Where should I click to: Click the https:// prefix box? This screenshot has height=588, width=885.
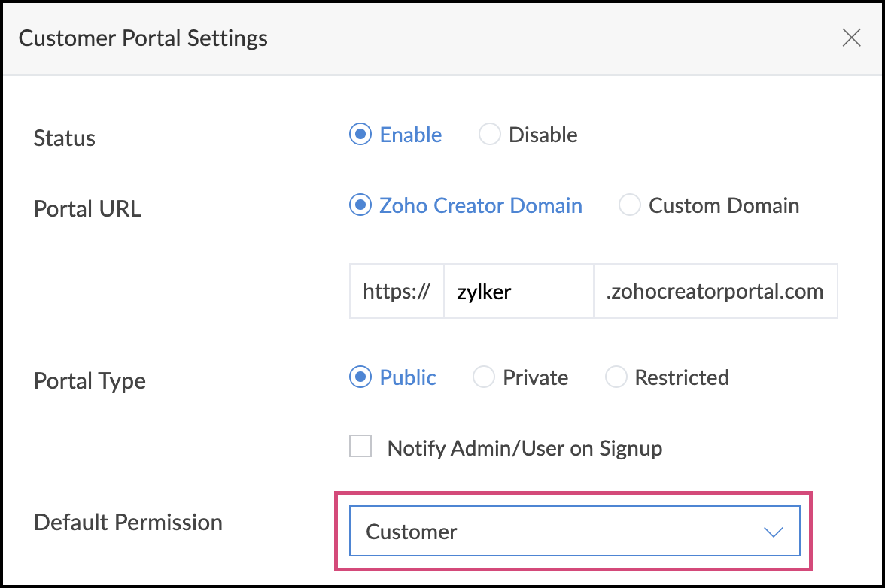pos(397,291)
